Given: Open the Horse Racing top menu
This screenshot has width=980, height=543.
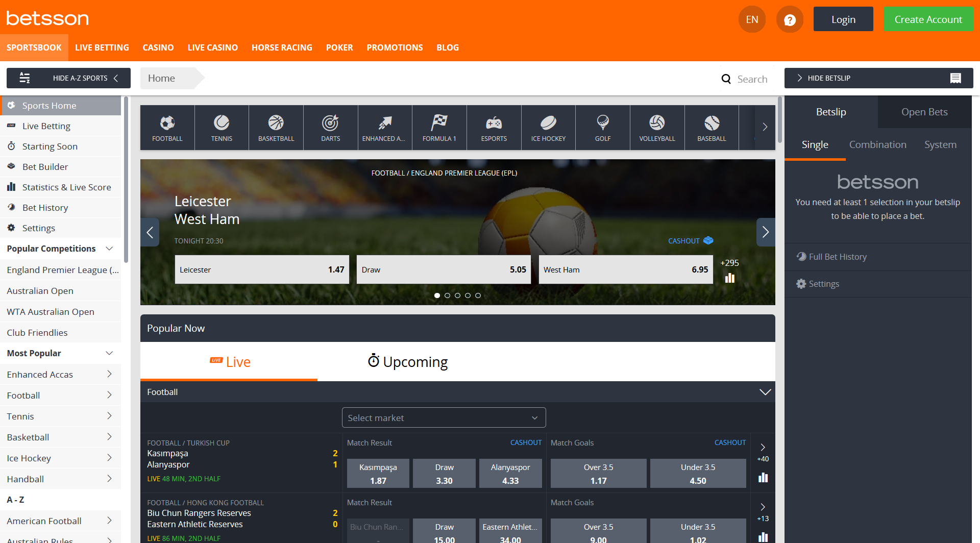Looking at the screenshot, I should [x=282, y=47].
